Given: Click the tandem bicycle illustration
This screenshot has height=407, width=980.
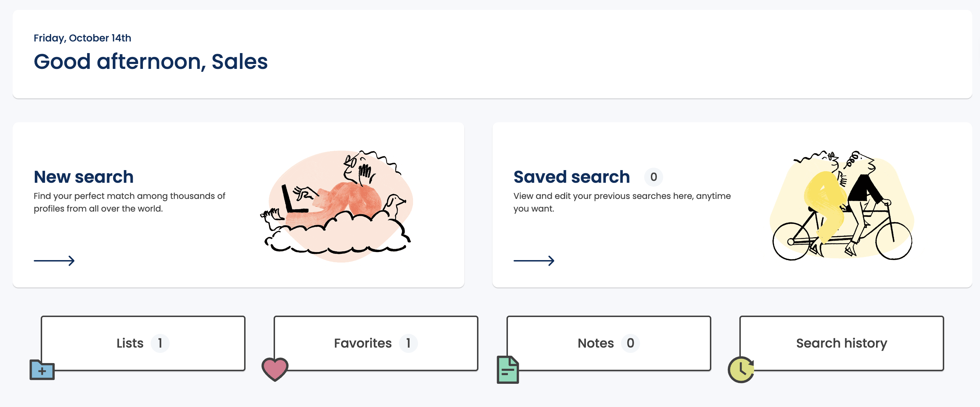Looking at the screenshot, I should 842,205.
